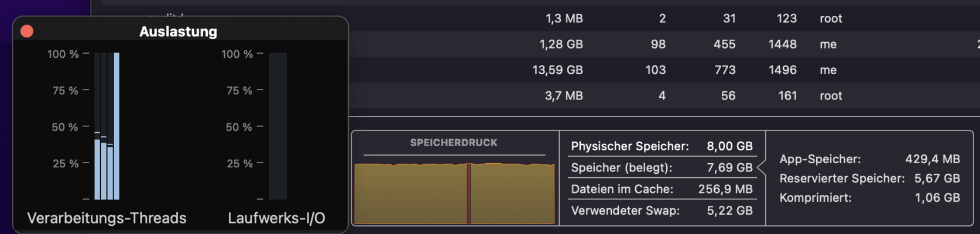The width and height of the screenshot is (980, 234).
Task: Click the Dateien im Cache value
Action: click(x=725, y=189)
